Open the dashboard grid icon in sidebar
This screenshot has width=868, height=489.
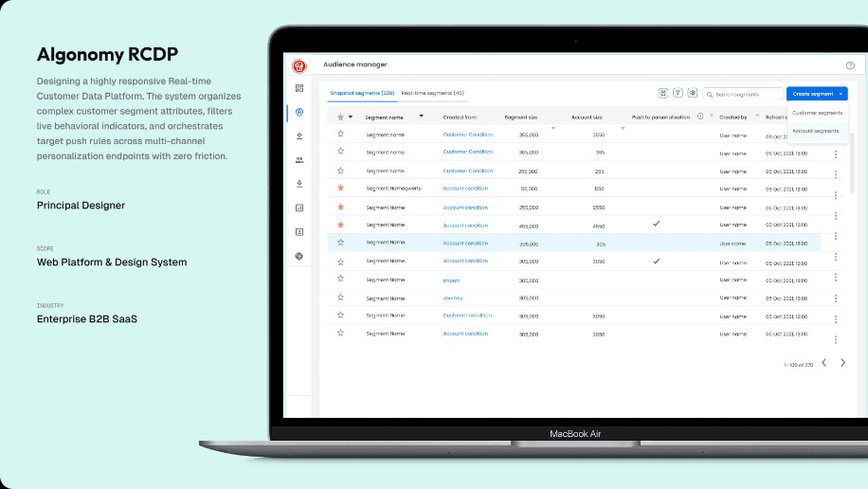(x=299, y=88)
